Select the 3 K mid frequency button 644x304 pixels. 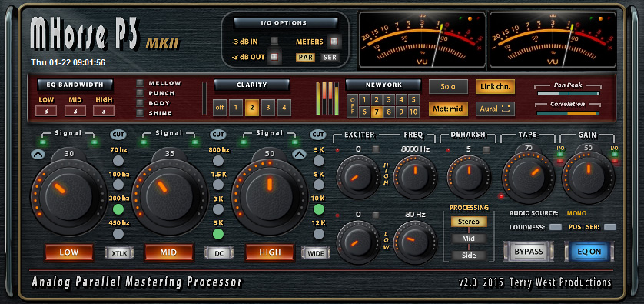218,209
